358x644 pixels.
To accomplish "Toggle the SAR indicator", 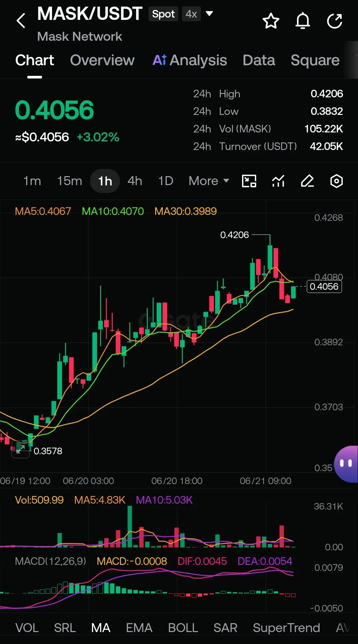I will pos(225,628).
